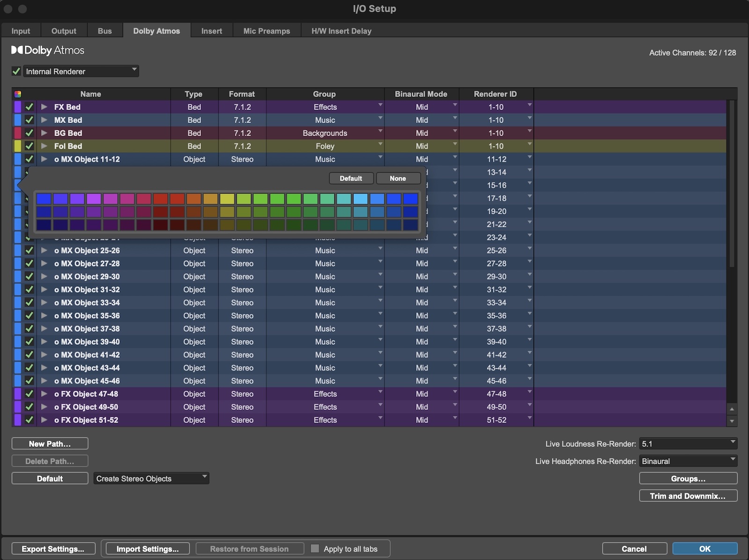Open the Group dropdown for BG Bed
The width and height of the screenshot is (749, 560).
point(380,131)
